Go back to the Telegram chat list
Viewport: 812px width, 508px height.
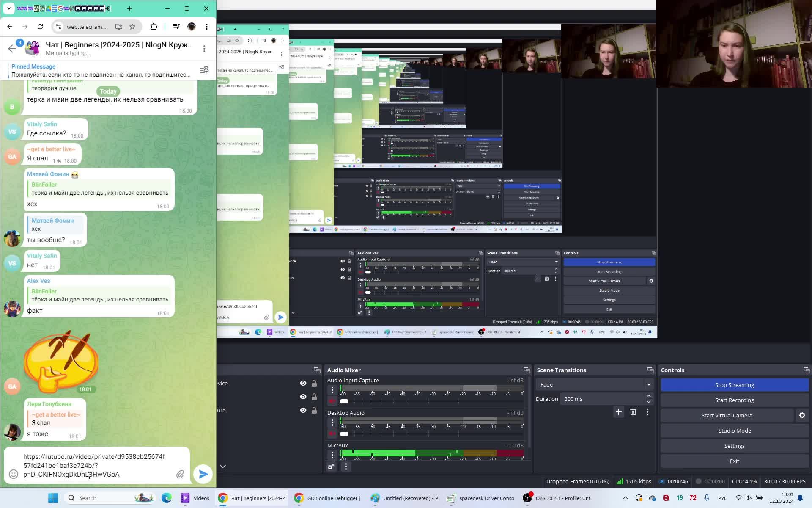pos(12,49)
